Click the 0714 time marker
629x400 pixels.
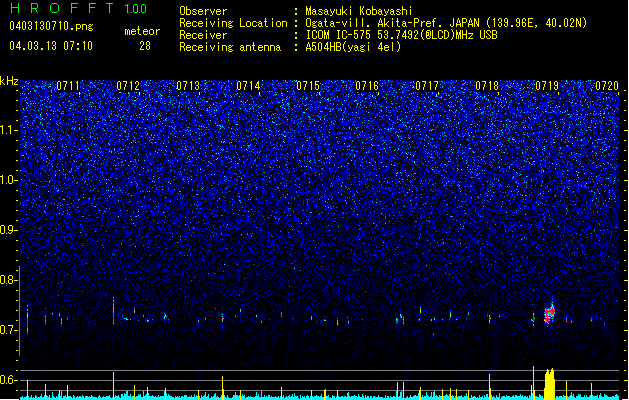(248, 86)
